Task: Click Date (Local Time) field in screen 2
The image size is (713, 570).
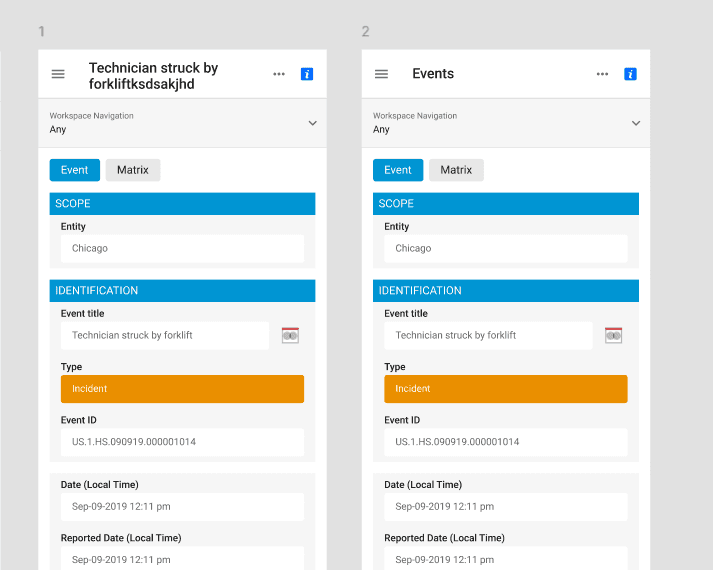Action: pyautogui.click(x=506, y=507)
